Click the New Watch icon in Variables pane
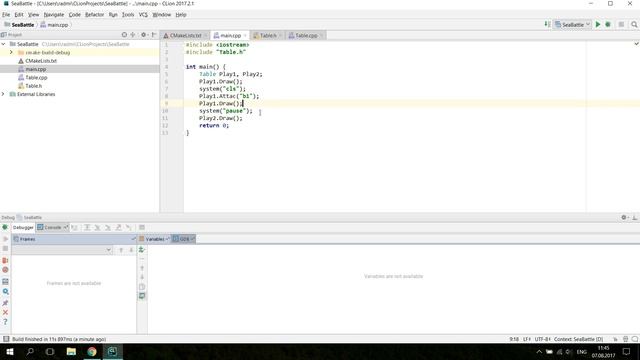This screenshot has height=360, width=640. (142, 250)
